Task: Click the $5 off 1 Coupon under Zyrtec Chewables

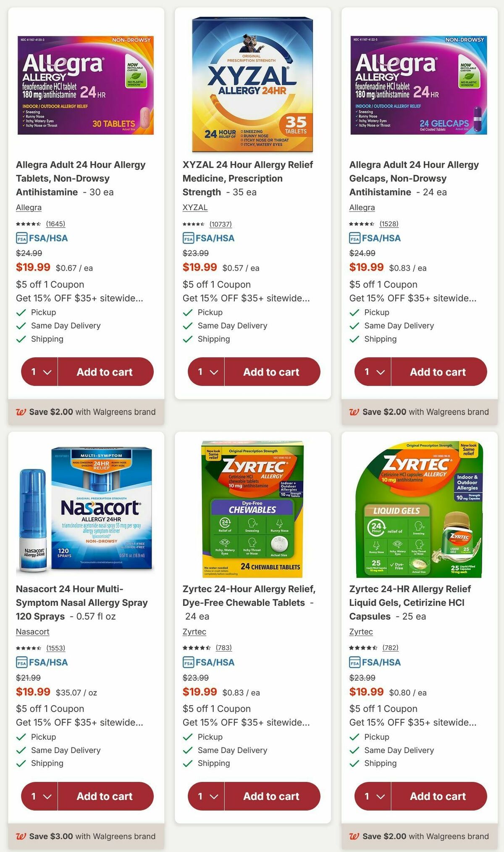Action: coord(216,708)
